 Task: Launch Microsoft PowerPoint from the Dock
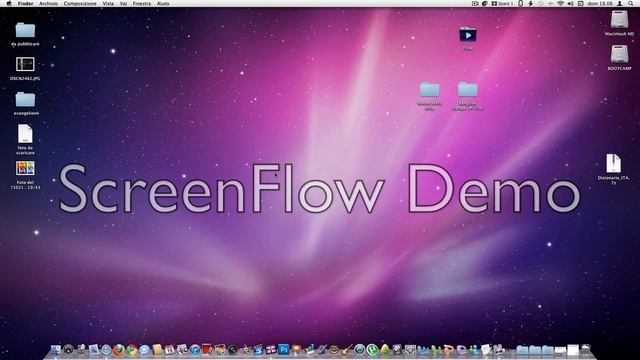coord(449,350)
